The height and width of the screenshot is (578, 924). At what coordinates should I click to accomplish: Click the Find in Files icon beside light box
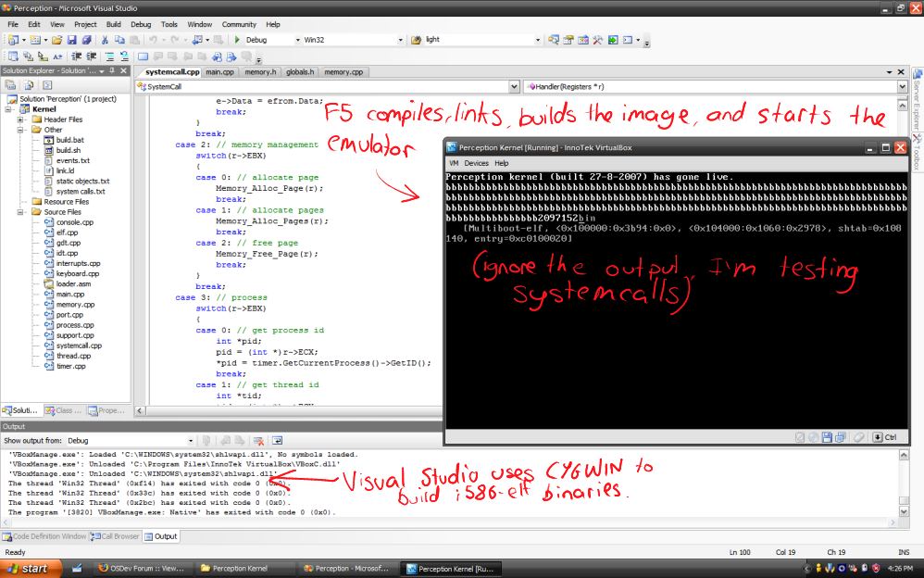coord(416,40)
